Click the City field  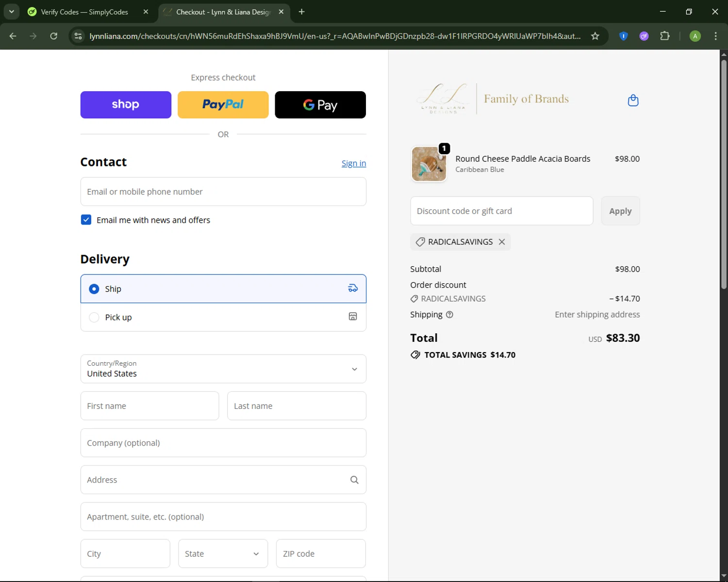coord(125,553)
